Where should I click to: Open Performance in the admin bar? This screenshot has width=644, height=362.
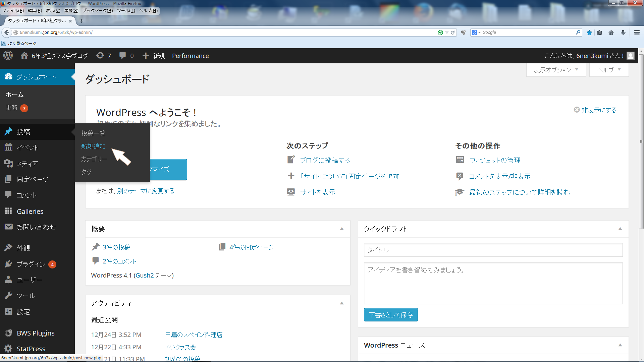point(191,56)
